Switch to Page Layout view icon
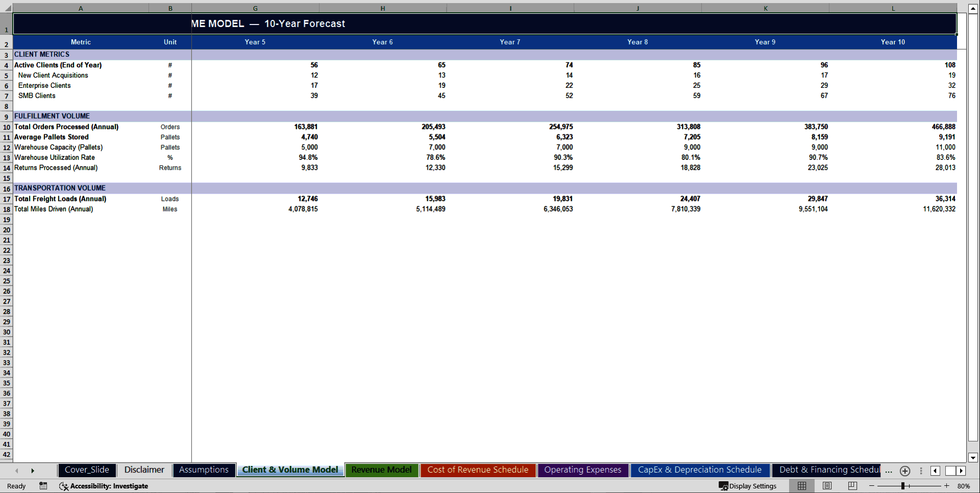 point(827,486)
